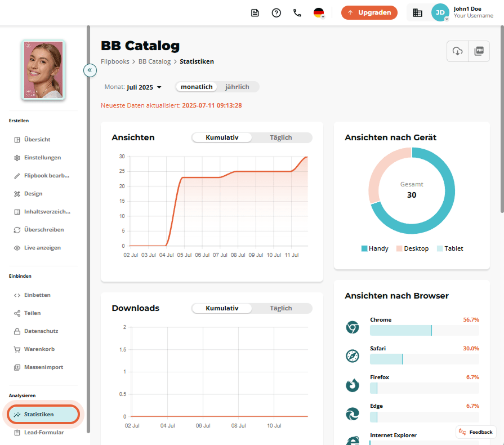The height and width of the screenshot is (445, 504).
Task: Click the Safari 30.0% progress bar
Action: click(x=424, y=359)
